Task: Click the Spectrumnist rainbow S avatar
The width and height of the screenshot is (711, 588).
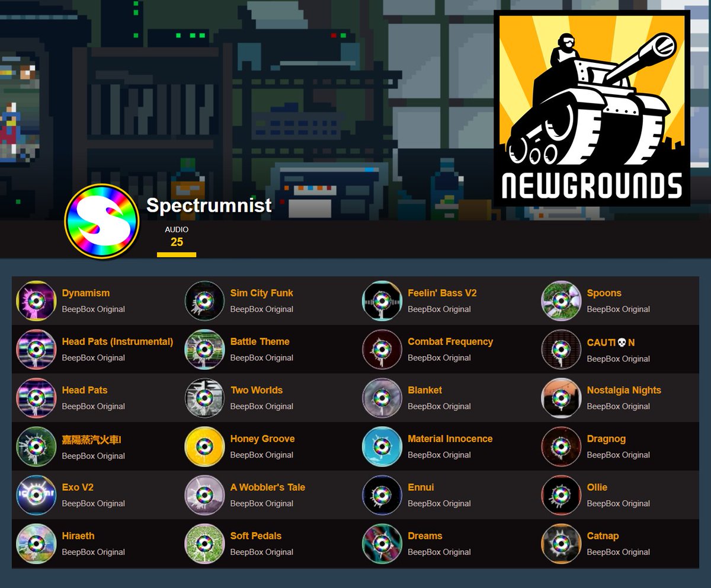Action: 102,221
